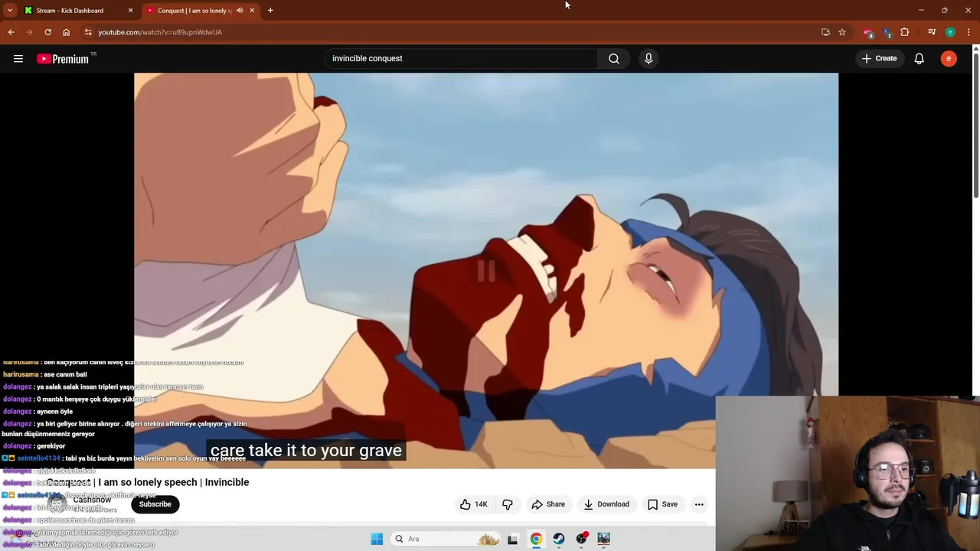This screenshot has height=551, width=980.
Task: Click the YouTube search magnifier button
Action: coord(614,58)
